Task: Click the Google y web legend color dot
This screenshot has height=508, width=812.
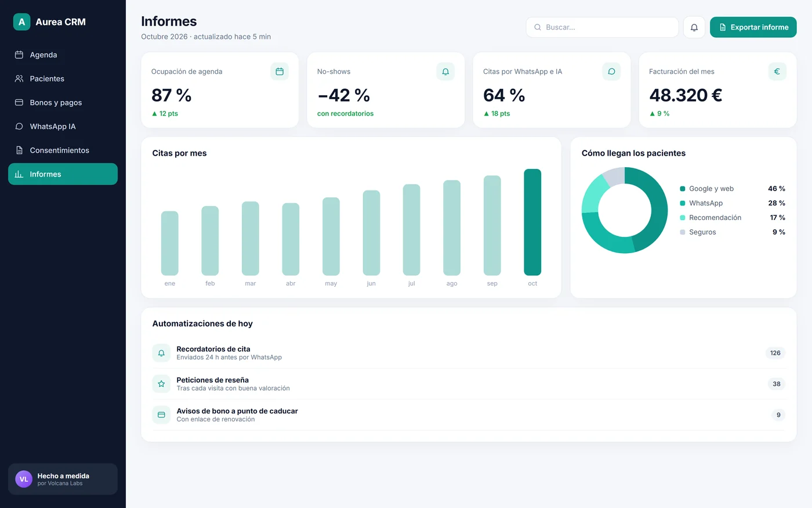Action: pyautogui.click(x=683, y=189)
